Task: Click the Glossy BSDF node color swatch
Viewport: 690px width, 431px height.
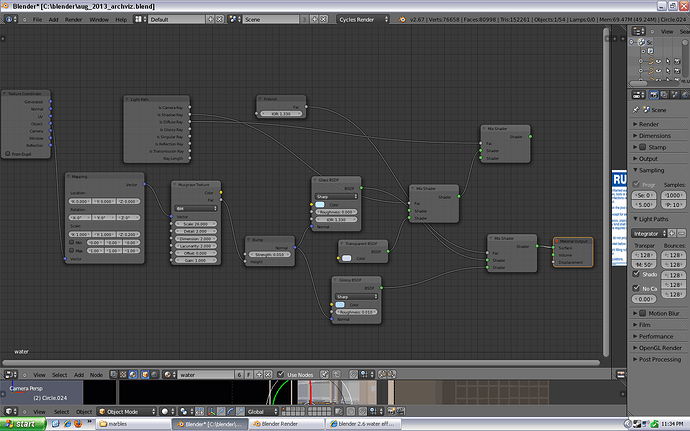Action: click(x=340, y=304)
